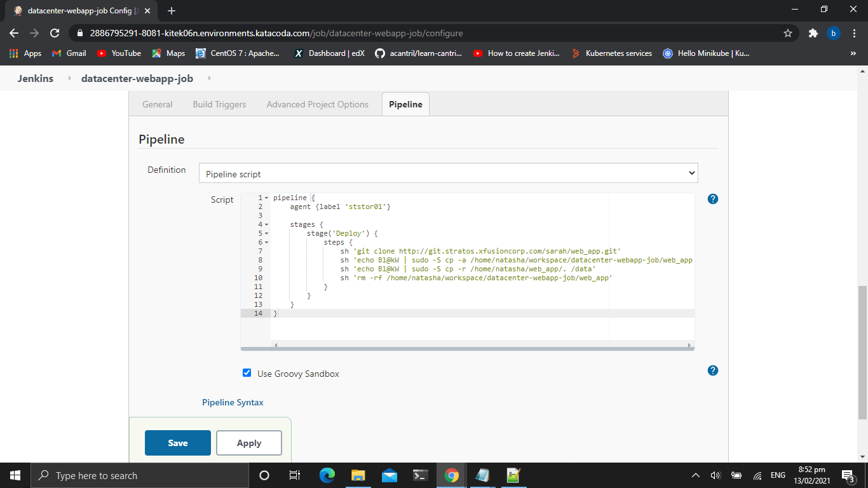The image size is (868, 488).
Task: Collapse the stages block fold arrow on line 4
Action: pos(266,225)
